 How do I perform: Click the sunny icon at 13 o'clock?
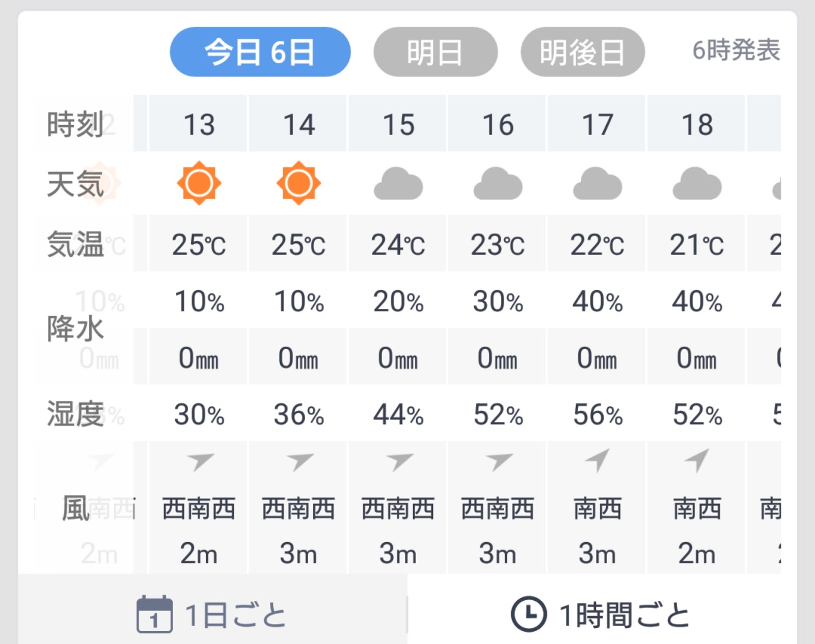(x=199, y=183)
